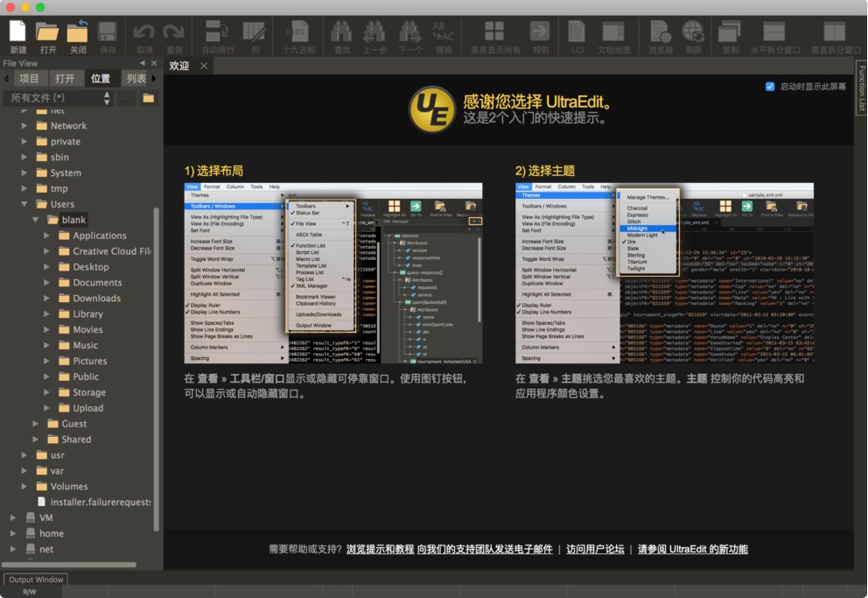Uncheck 启动时显示此屏幕 checkbox

point(769,87)
